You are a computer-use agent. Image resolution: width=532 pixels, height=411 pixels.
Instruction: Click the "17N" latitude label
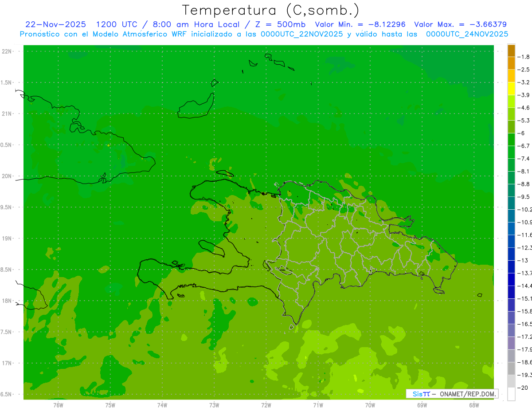tap(7, 363)
